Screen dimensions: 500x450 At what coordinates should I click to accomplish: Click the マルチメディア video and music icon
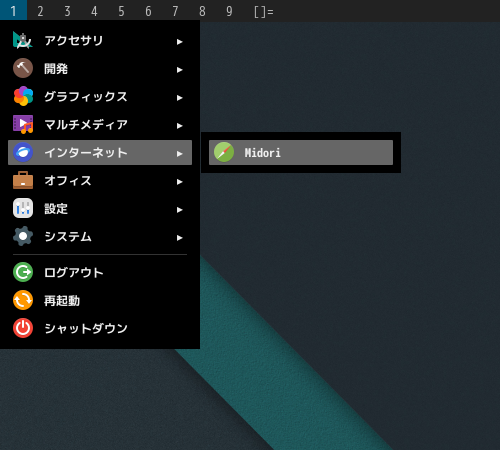[23, 124]
